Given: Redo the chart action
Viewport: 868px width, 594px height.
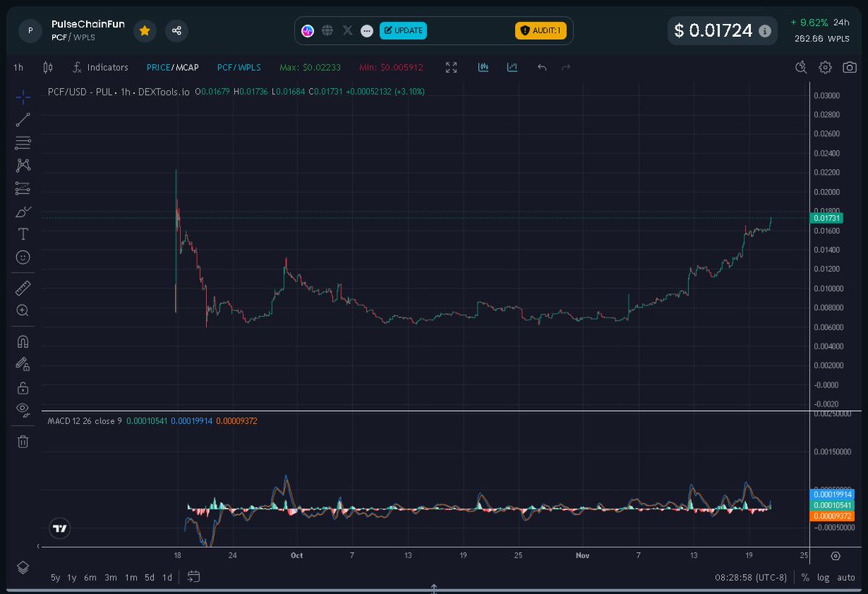Looking at the screenshot, I should (x=566, y=67).
